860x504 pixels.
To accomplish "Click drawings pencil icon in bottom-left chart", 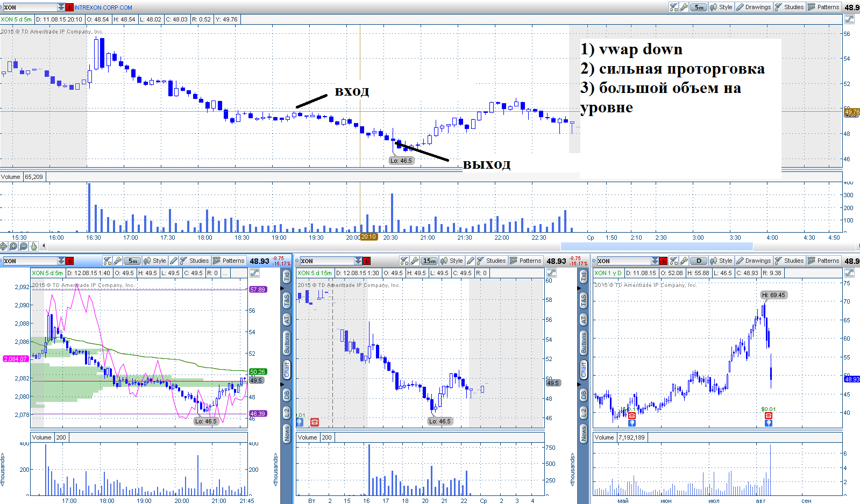I will [x=173, y=261].
